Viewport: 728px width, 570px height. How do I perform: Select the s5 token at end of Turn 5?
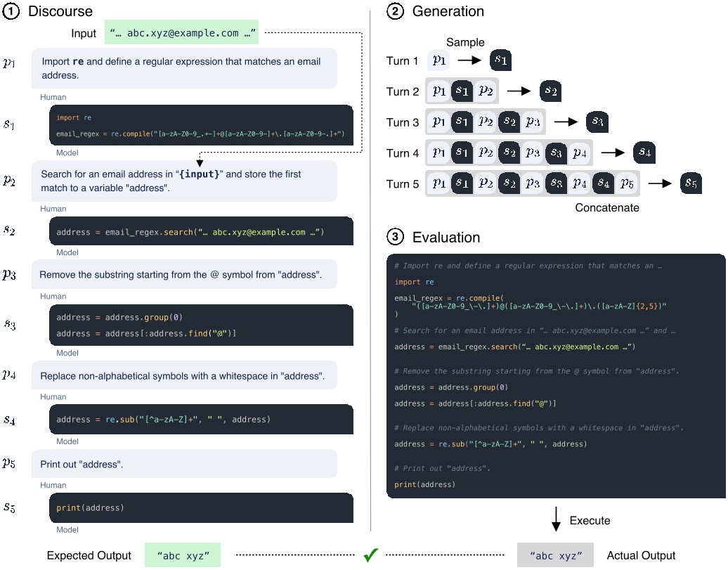coord(691,183)
